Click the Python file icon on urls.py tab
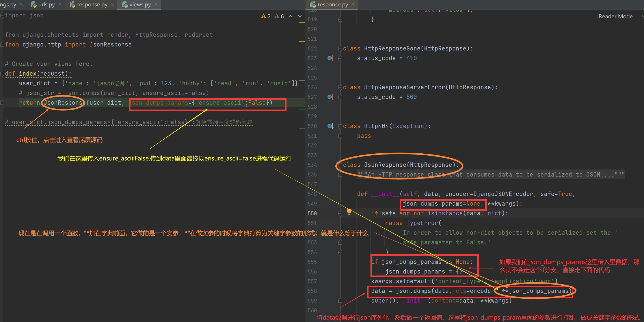 point(34,4)
